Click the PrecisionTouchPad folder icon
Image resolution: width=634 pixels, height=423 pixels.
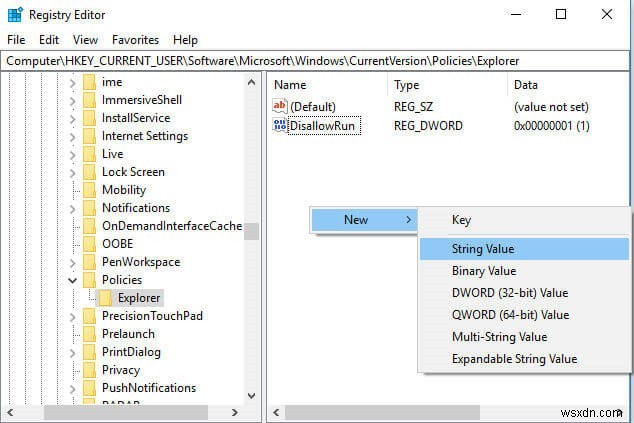pos(90,316)
